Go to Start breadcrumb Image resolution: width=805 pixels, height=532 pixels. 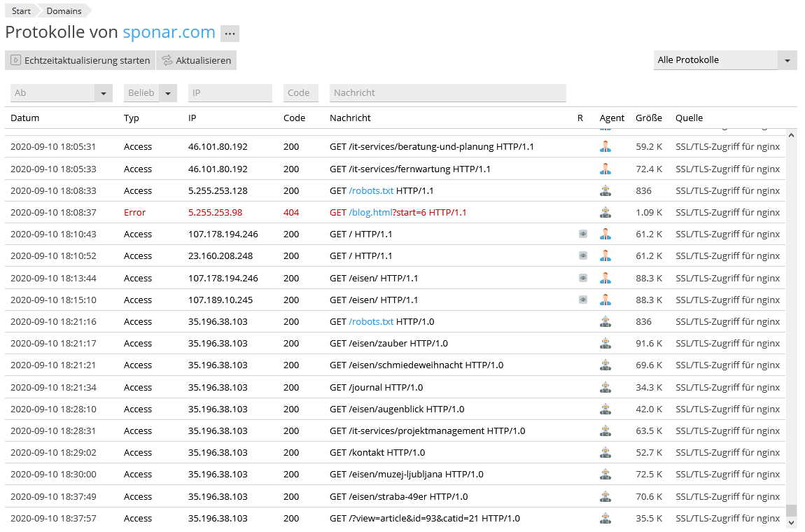click(21, 11)
